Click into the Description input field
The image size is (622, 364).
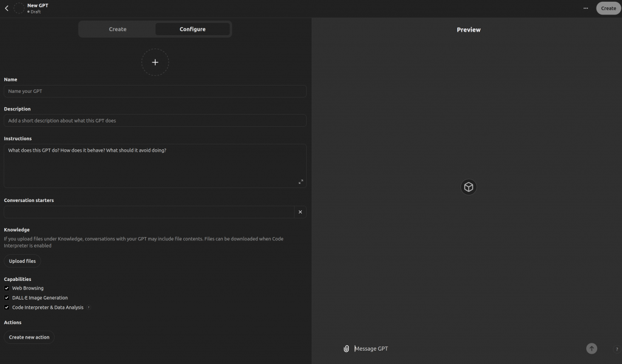(x=155, y=120)
